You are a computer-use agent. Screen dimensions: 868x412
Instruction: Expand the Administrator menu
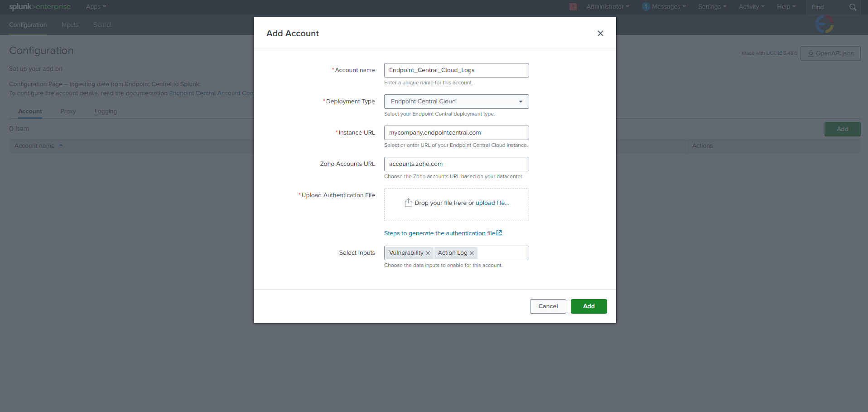coord(608,7)
